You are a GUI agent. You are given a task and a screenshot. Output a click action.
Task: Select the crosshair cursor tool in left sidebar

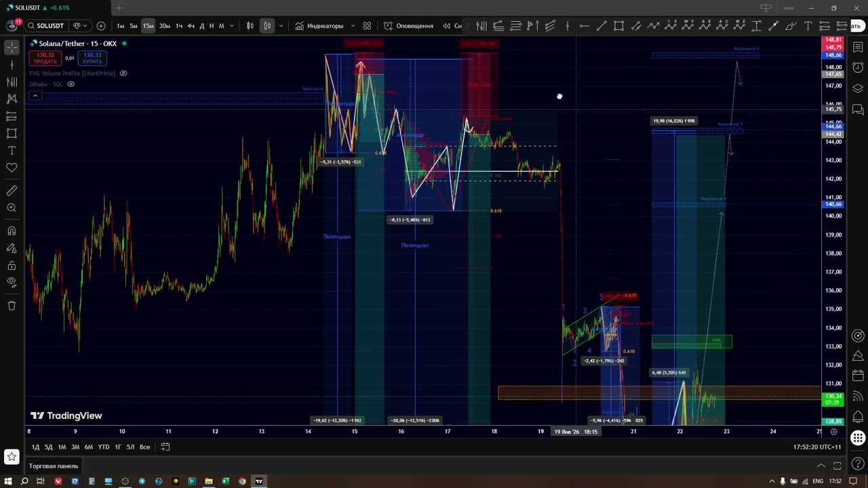tap(12, 47)
